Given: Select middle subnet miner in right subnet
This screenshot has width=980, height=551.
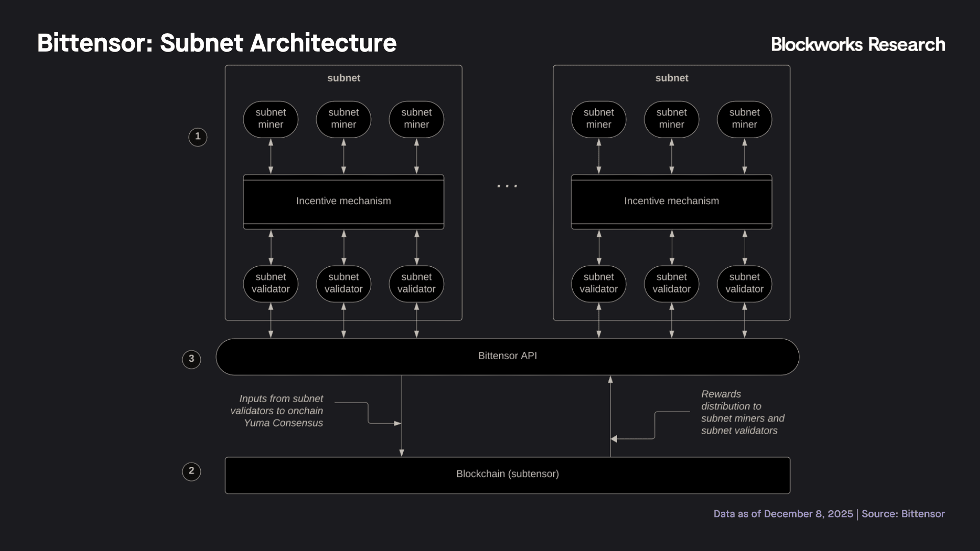Looking at the screenshot, I should click(672, 119).
